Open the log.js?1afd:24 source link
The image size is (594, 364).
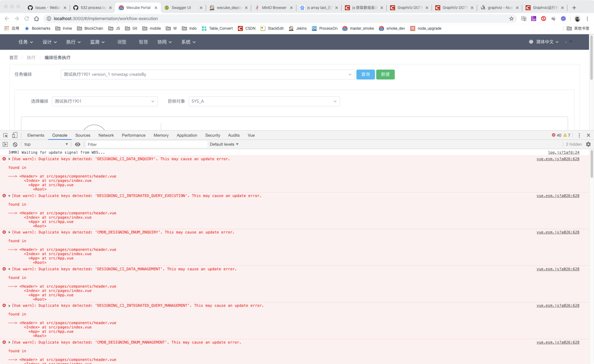tap(563, 152)
